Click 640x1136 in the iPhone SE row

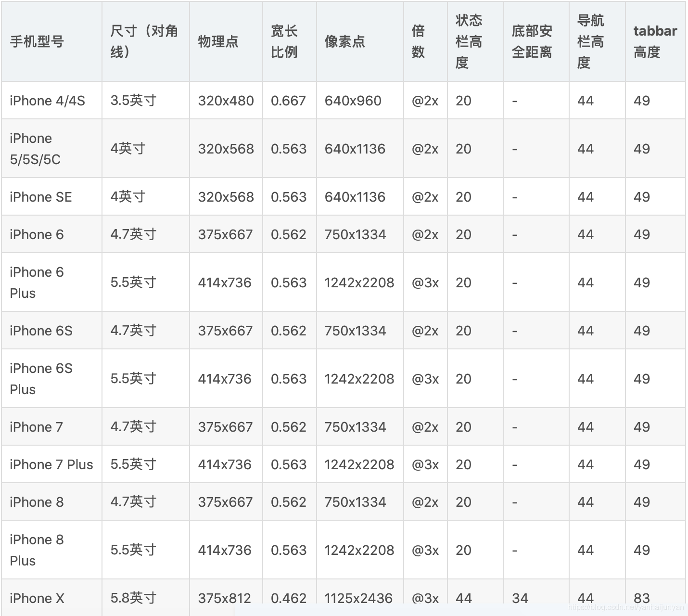(355, 197)
